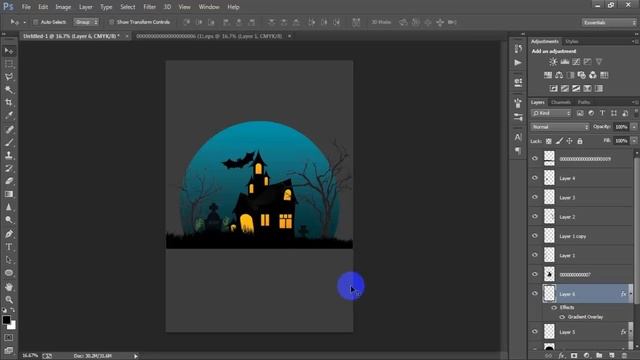
Task: Select the Eraser tool
Action: [x=9, y=181]
